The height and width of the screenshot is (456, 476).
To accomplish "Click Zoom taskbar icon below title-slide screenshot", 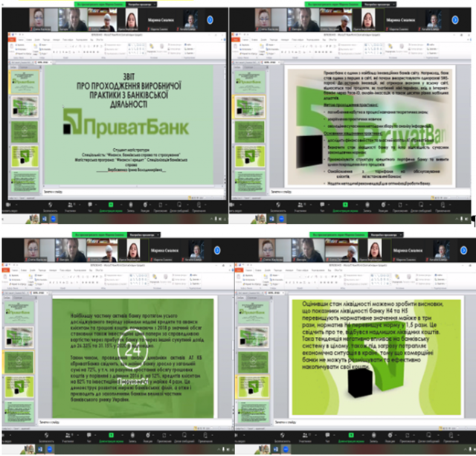I will (x=54, y=219).
